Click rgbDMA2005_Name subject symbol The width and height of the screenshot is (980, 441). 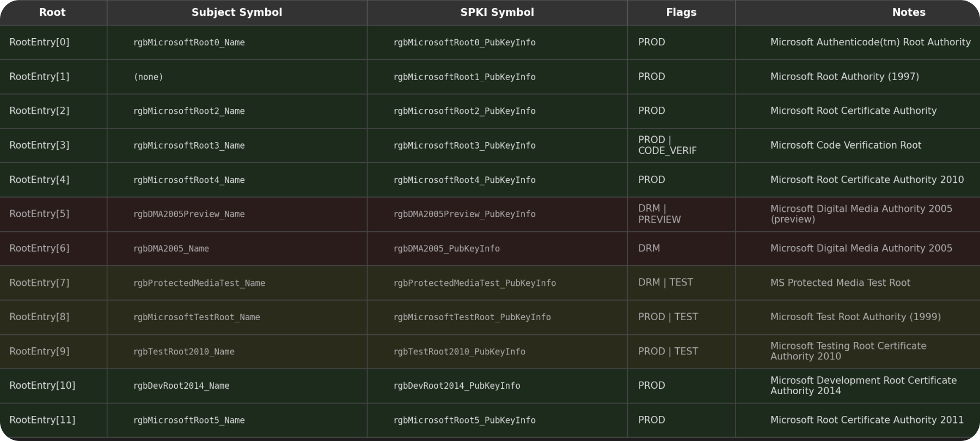click(171, 248)
